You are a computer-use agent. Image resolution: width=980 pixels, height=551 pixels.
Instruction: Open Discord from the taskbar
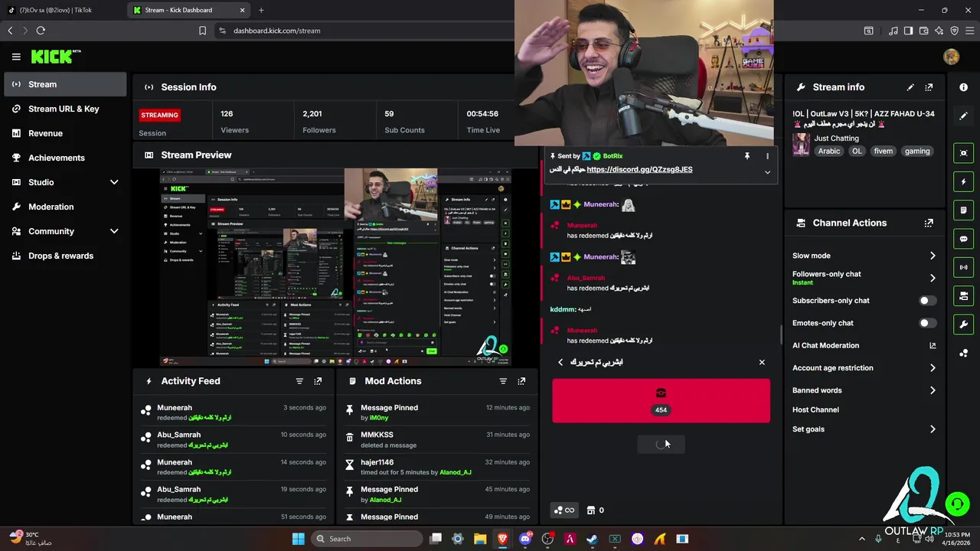pos(525,539)
